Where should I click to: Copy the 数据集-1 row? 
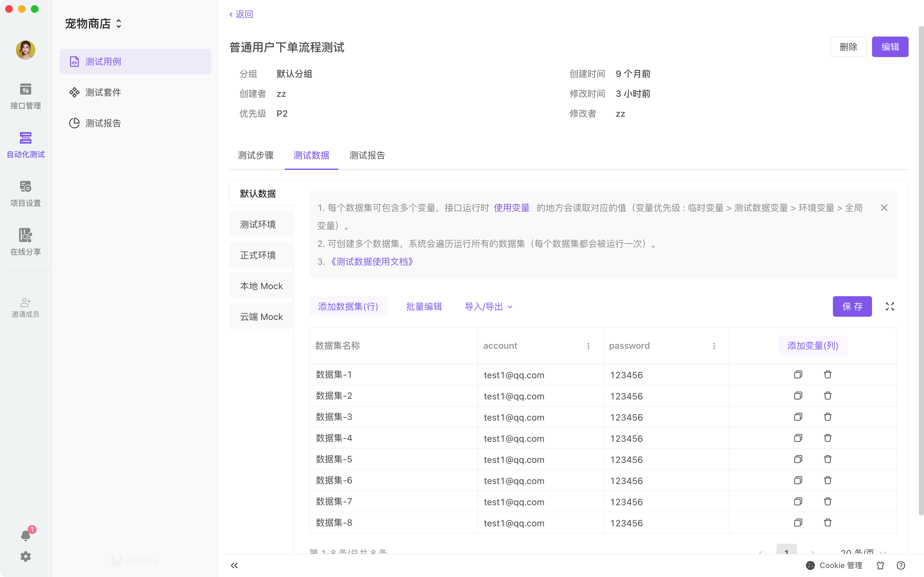[798, 374]
